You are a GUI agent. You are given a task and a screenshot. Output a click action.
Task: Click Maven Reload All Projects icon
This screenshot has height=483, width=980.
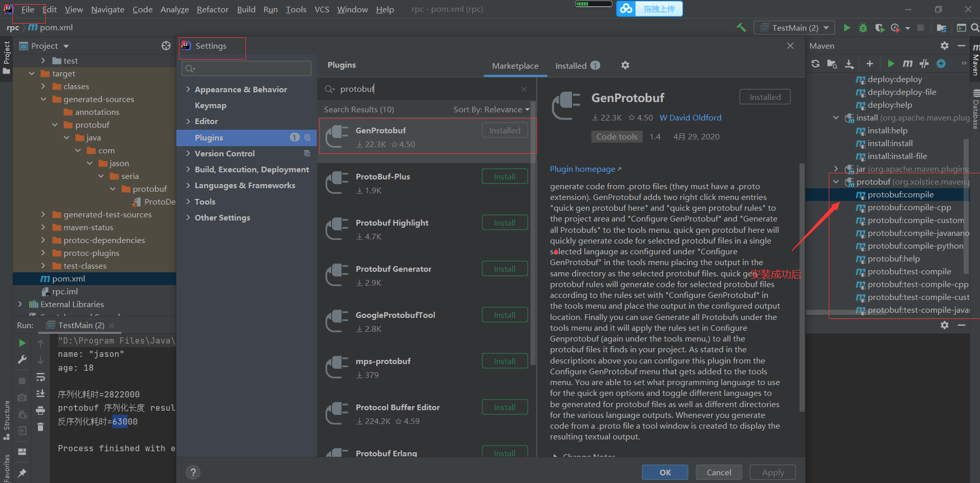pos(815,64)
